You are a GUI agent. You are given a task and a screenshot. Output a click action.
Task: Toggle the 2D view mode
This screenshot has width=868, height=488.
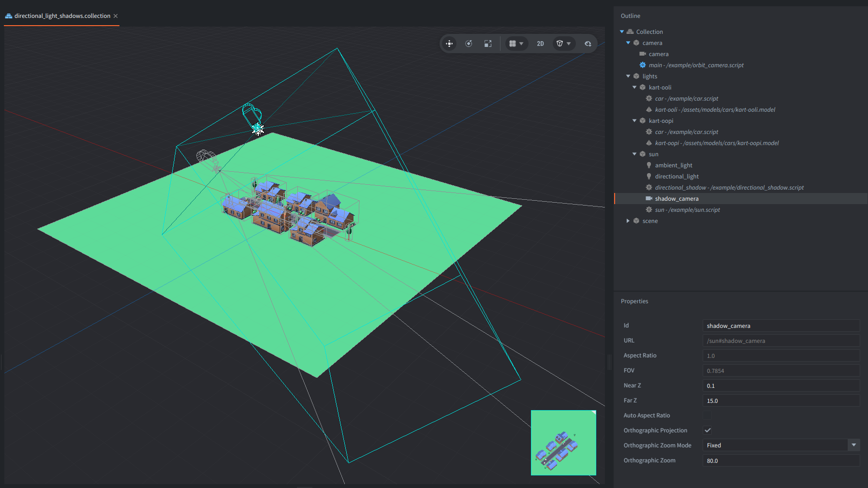(540, 44)
